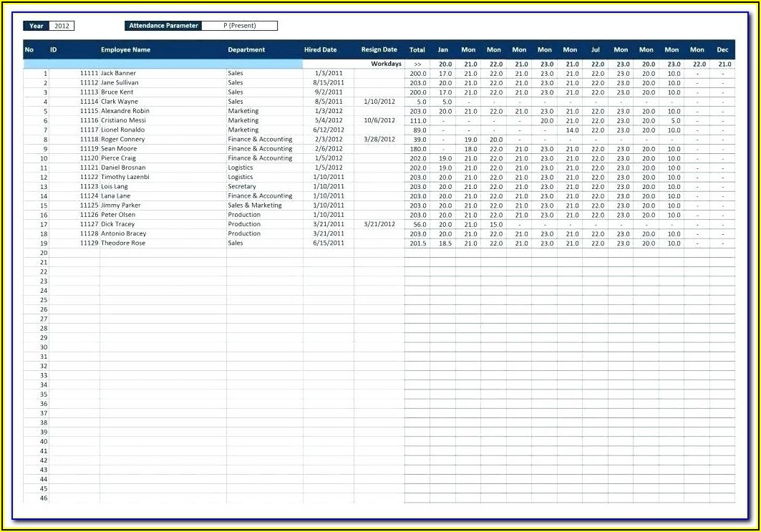Viewport: 761px width, 532px height.
Task: Click the Workdays label cell
Action: tap(386, 64)
